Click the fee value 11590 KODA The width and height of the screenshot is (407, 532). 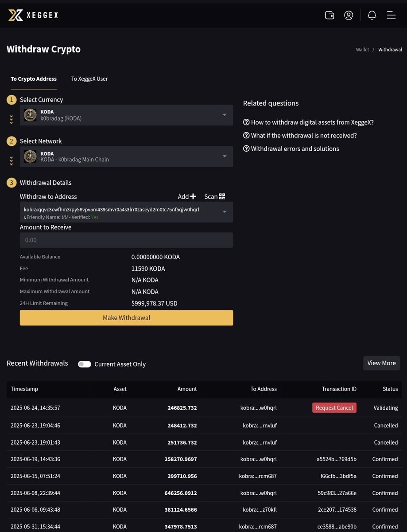[148, 269]
